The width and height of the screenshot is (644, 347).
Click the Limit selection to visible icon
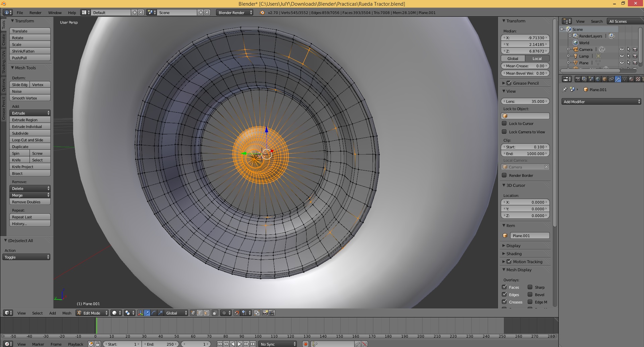coord(215,313)
